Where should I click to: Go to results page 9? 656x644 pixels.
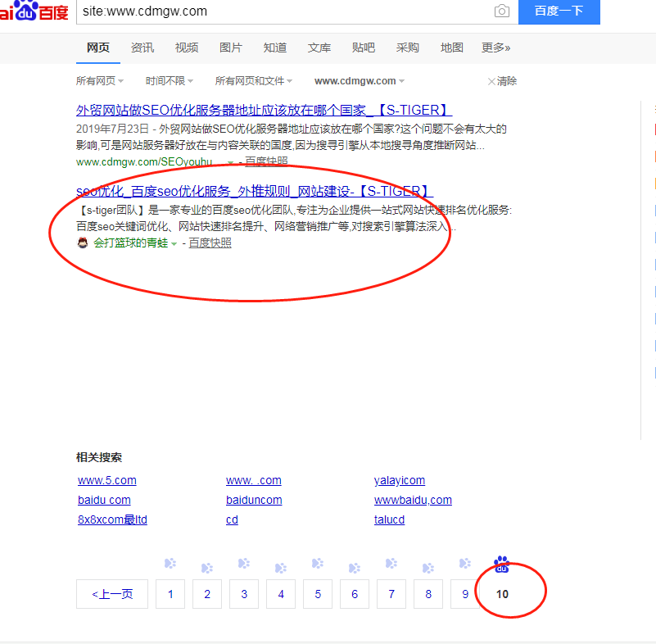click(465, 594)
